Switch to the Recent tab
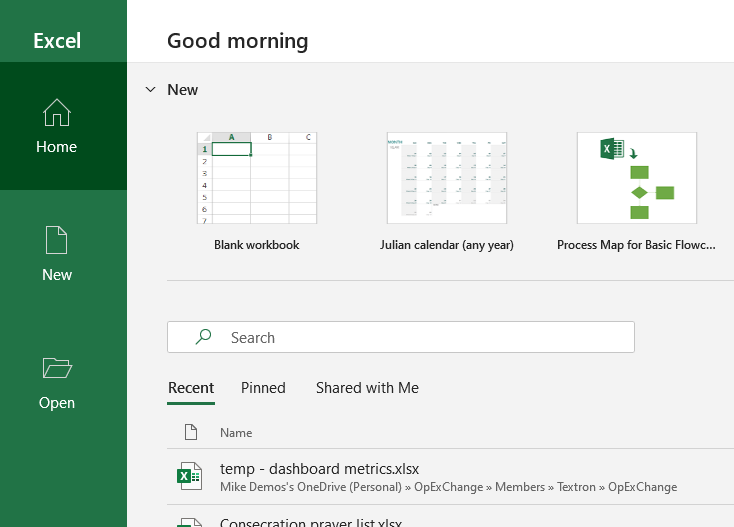Screen dimensions: 734x527 (191, 388)
